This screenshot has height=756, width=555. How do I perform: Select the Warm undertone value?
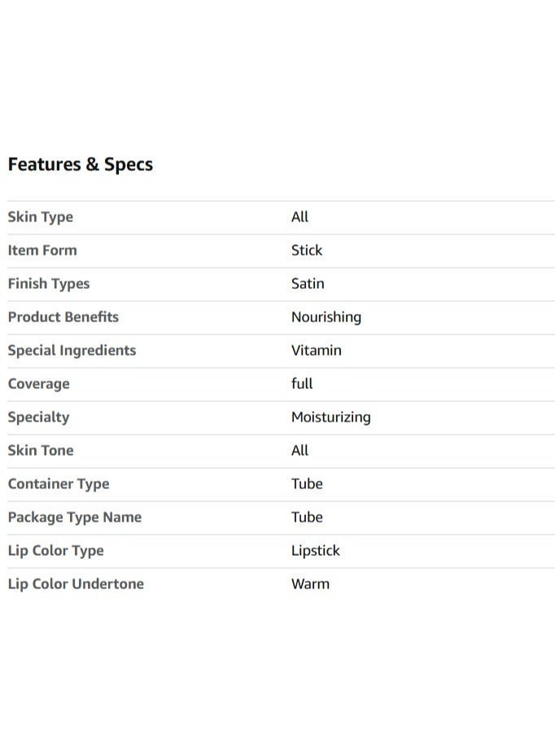(x=311, y=583)
